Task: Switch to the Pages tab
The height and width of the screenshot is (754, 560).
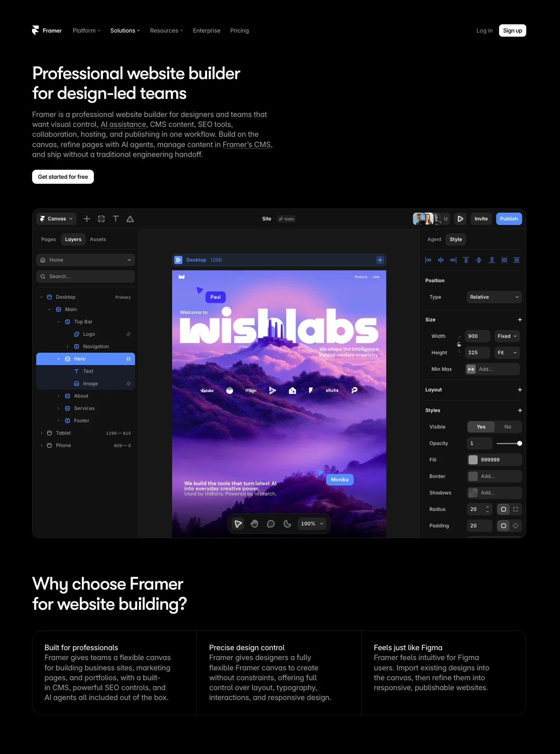Action: tap(49, 239)
